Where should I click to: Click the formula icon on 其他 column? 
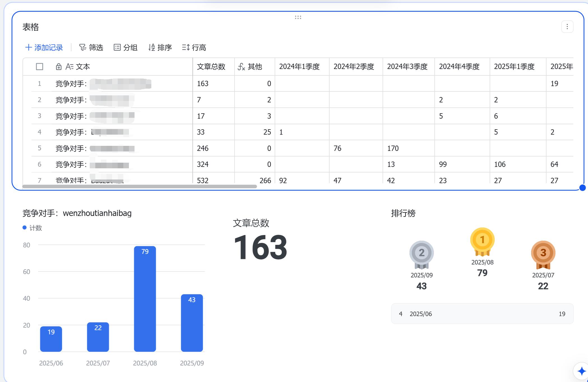tap(241, 67)
